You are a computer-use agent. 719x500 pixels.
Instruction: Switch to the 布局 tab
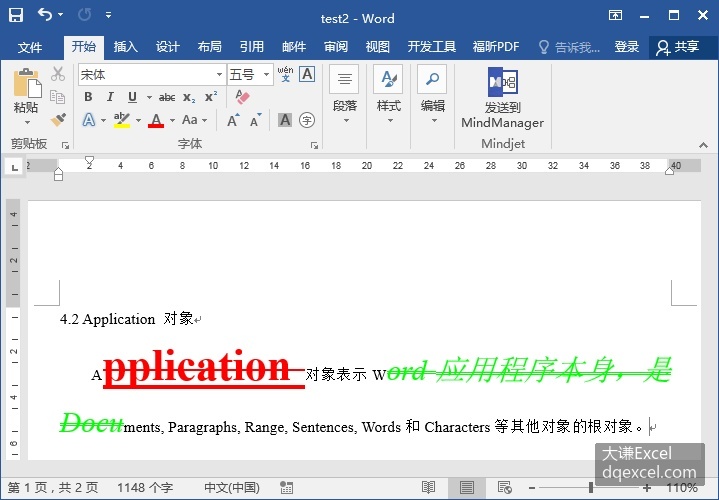210,47
